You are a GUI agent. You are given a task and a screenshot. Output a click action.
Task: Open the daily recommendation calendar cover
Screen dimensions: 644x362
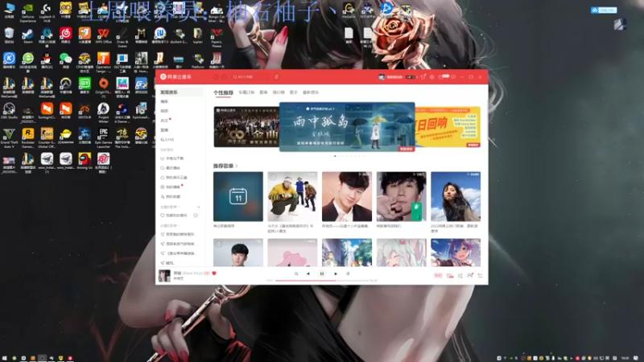(238, 196)
